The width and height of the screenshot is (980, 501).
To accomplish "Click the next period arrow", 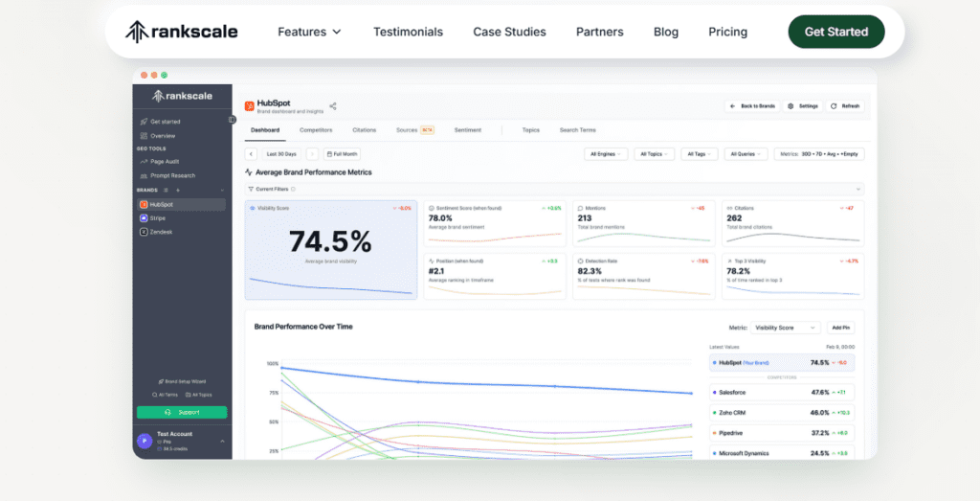I will (312, 154).
